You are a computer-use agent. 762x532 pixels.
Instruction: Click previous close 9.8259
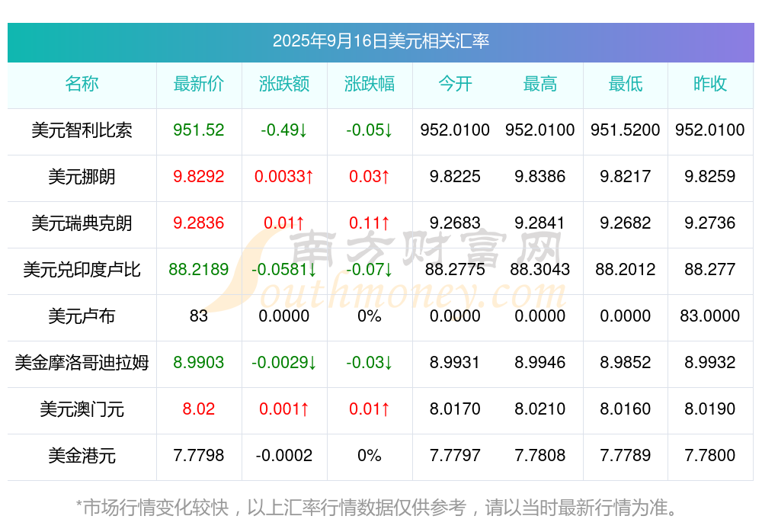(x=710, y=177)
